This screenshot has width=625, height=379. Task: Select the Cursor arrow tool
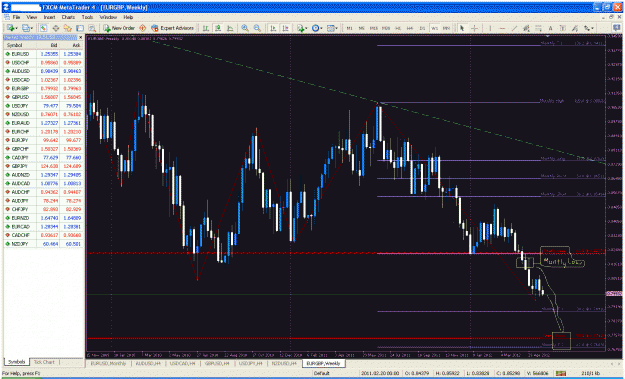[x=462, y=28]
